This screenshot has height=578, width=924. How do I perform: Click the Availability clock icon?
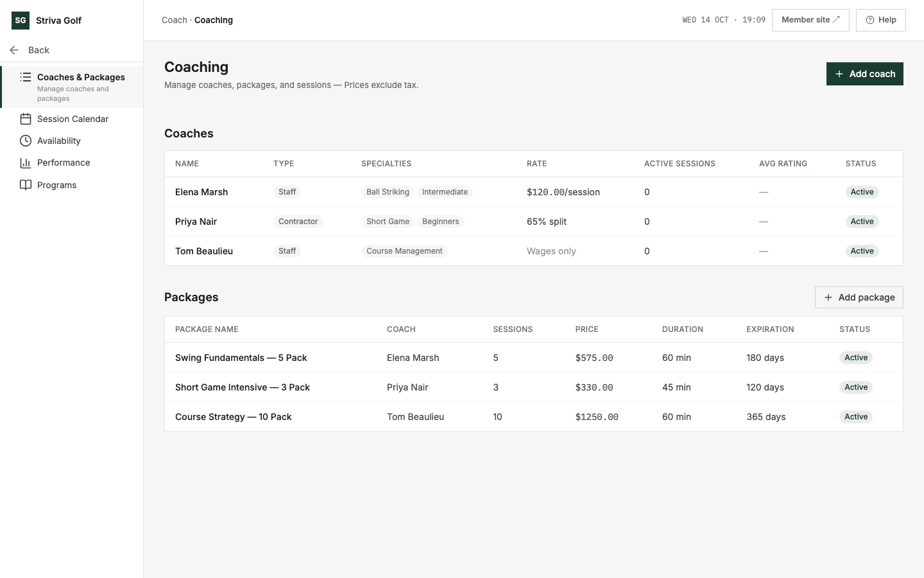click(26, 141)
